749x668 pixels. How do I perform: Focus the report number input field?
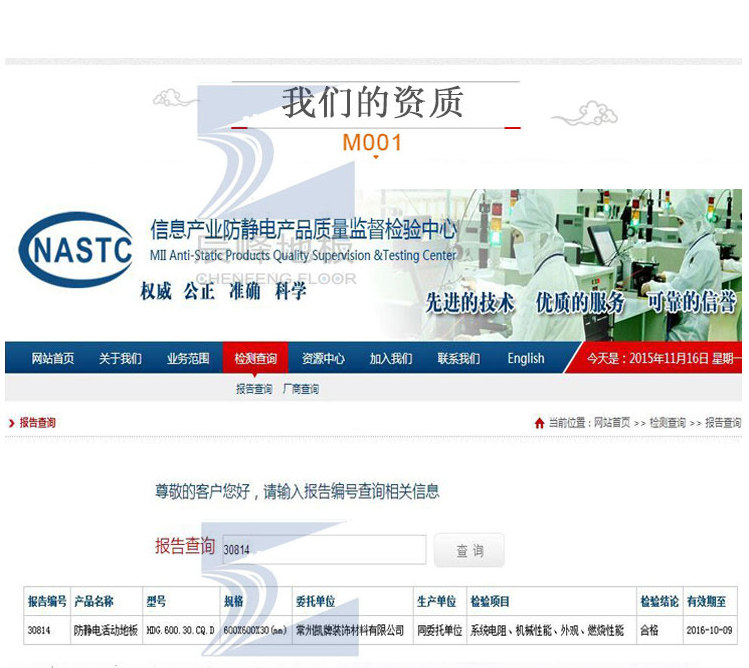(x=324, y=549)
